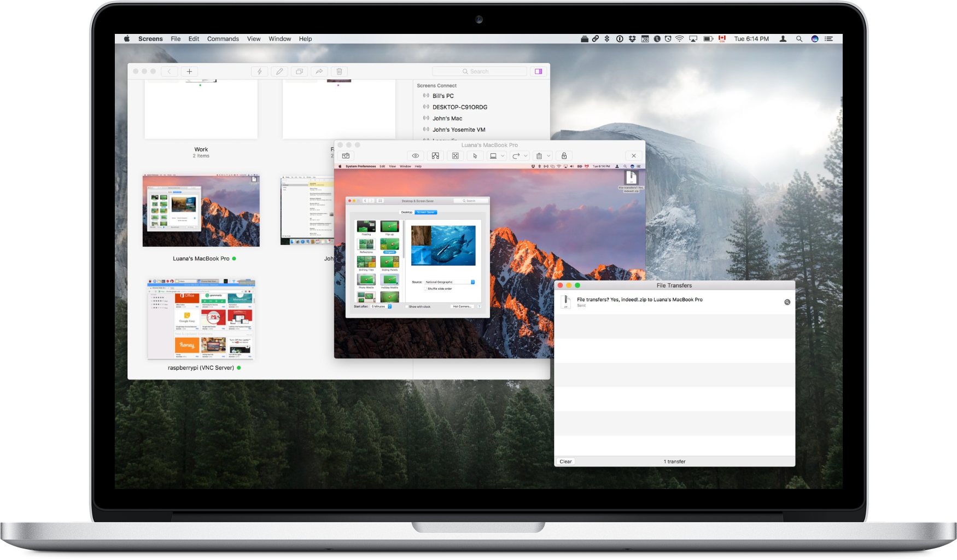957x560 pixels.
Task: Capture a screenshot of the remote session
Action: click(346, 155)
